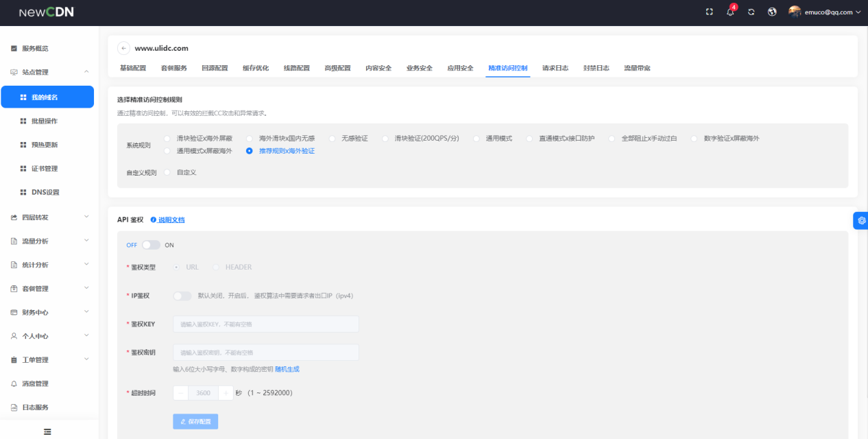Enable the IP鉴权 switch
The width and height of the screenshot is (868, 439).
pos(182,296)
